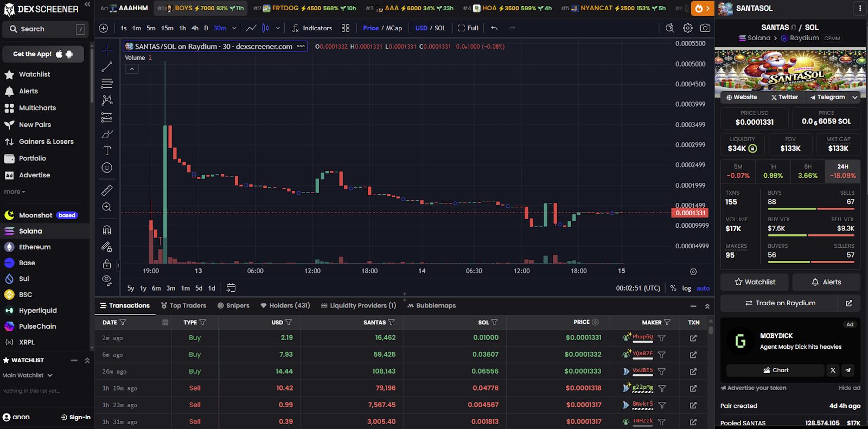Take a chart snapshot with camera icon
Image resolution: width=868 pixels, height=429 pixels.
point(705,28)
